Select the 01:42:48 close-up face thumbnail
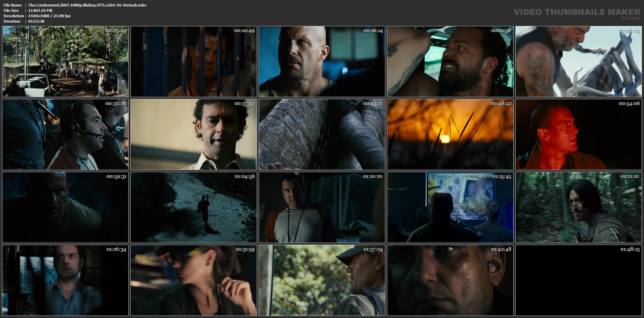This screenshot has width=644, height=318. coord(450,280)
